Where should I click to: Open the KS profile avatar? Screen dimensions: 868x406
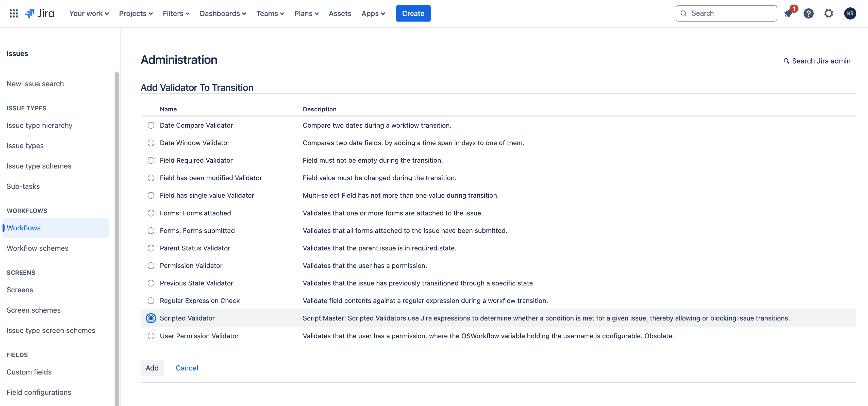tap(850, 13)
